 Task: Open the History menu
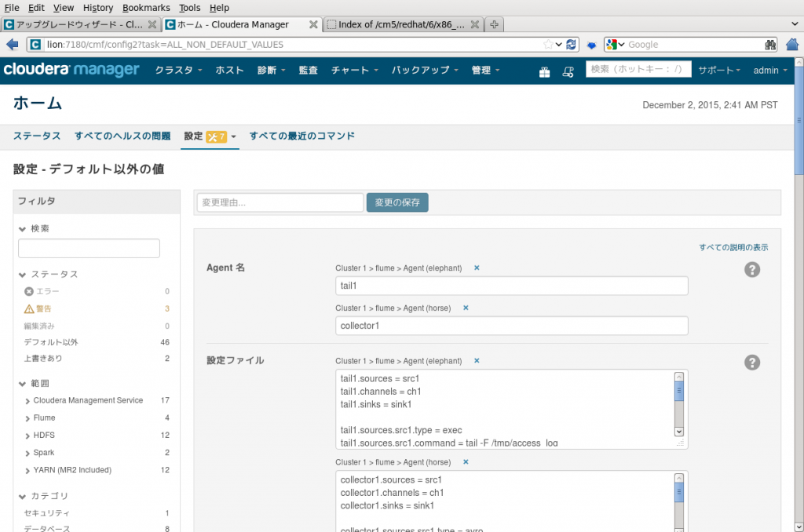point(98,8)
